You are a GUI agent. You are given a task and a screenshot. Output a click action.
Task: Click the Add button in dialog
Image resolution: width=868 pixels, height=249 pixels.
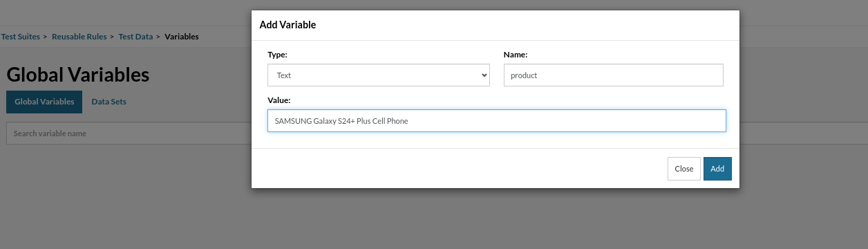point(717,169)
